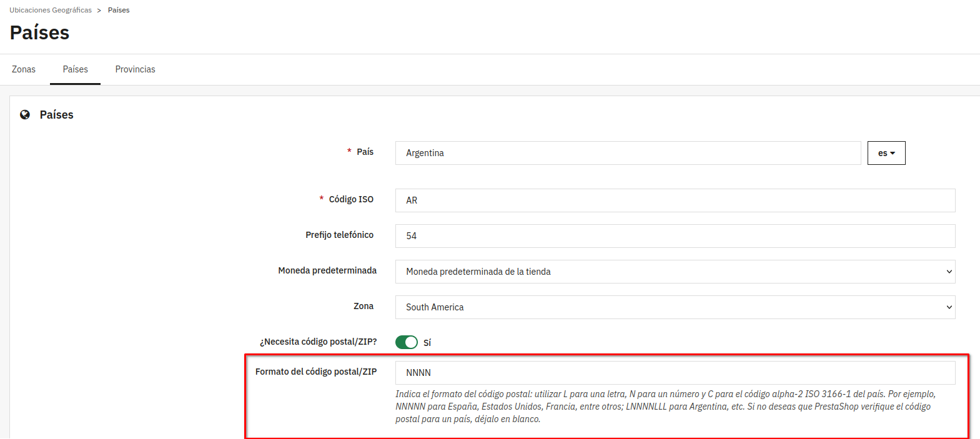Viewport: 980px width, 439px height.
Task: Disable the postal code required toggle
Action: click(407, 342)
